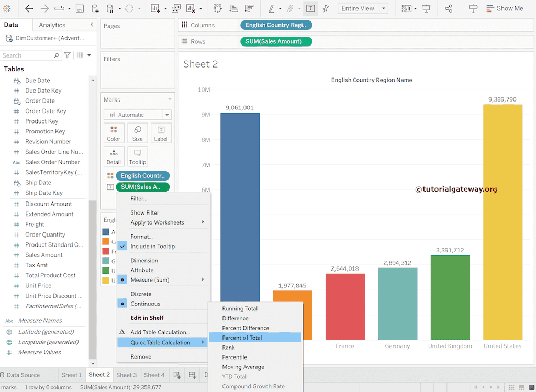Enable the show mark labels toolbar icon

[310, 8]
